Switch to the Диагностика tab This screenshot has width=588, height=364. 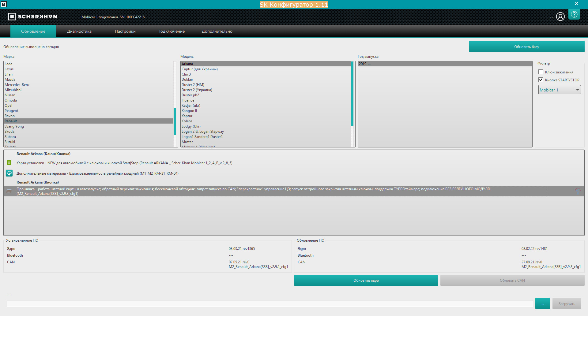click(79, 31)
